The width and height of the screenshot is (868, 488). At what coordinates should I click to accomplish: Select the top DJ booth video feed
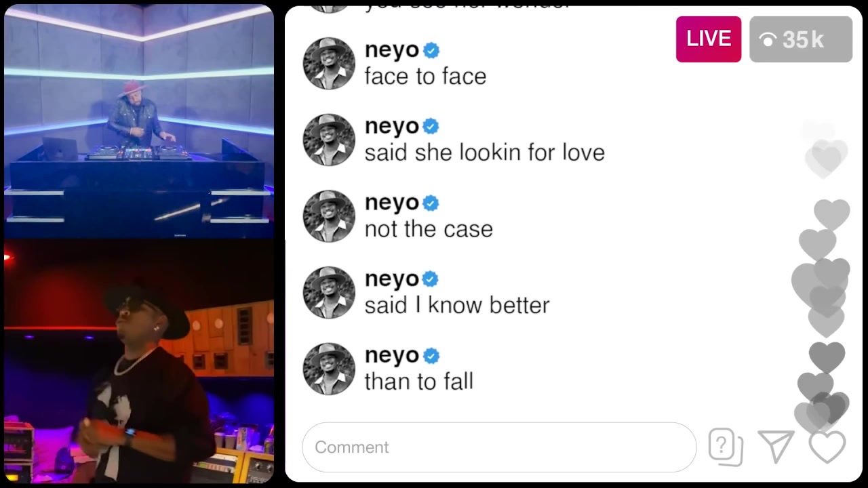(139, 122)
